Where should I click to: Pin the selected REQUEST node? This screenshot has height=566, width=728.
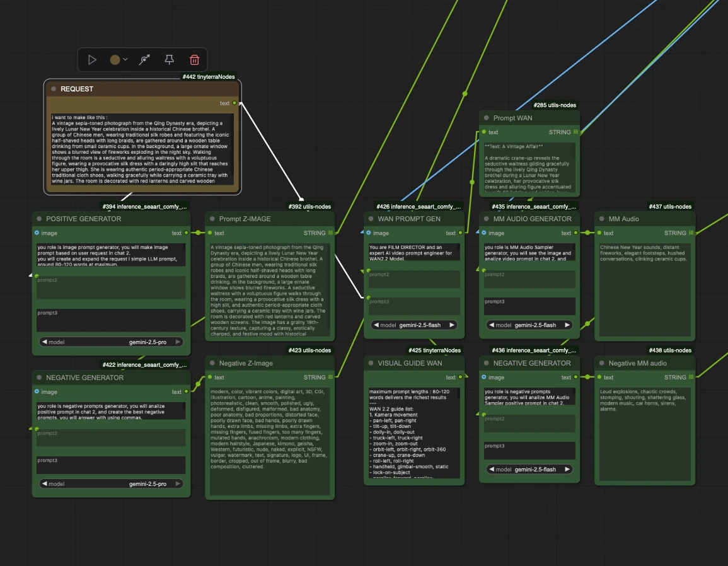click(x=169, y=60)
